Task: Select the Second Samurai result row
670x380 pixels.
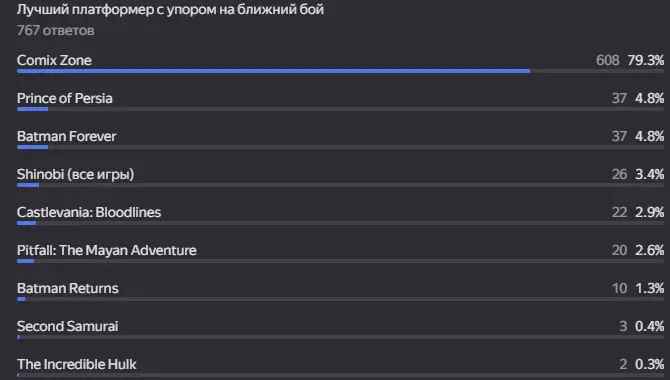Action: pos(341,329)
